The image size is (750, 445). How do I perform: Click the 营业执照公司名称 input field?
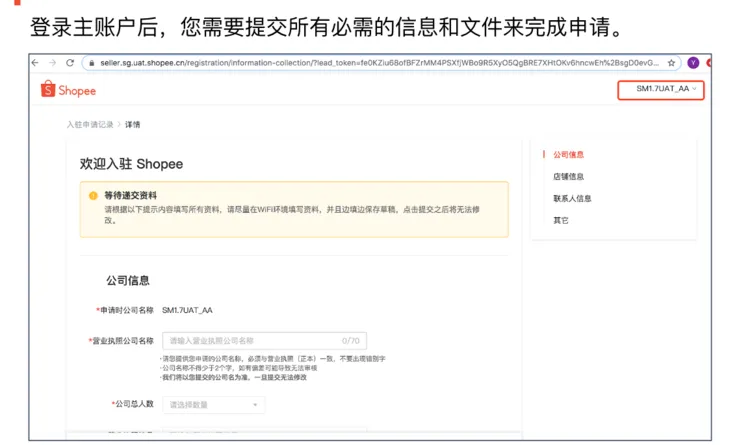point(265,341)
